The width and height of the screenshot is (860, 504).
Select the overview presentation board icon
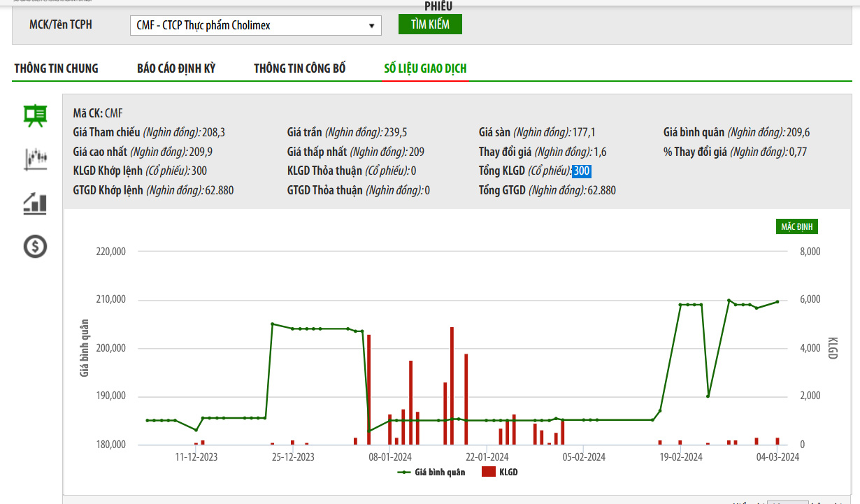click(x=35, y=115)
